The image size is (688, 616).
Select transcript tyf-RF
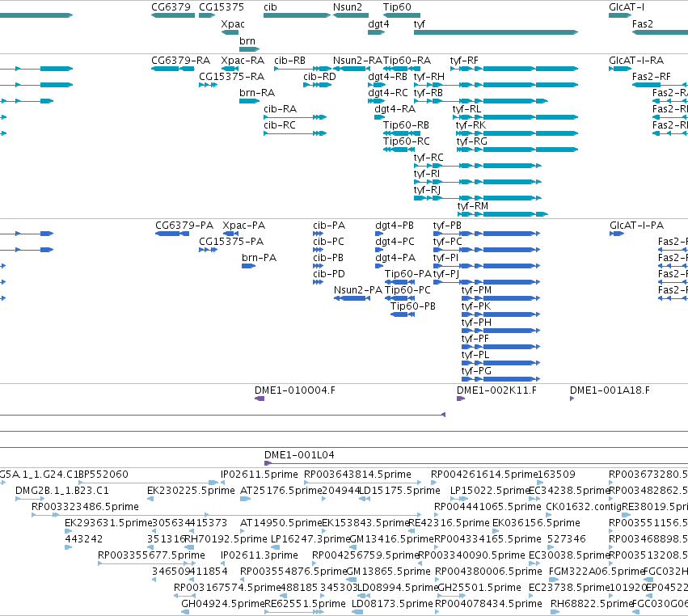[x=514, y=69]
